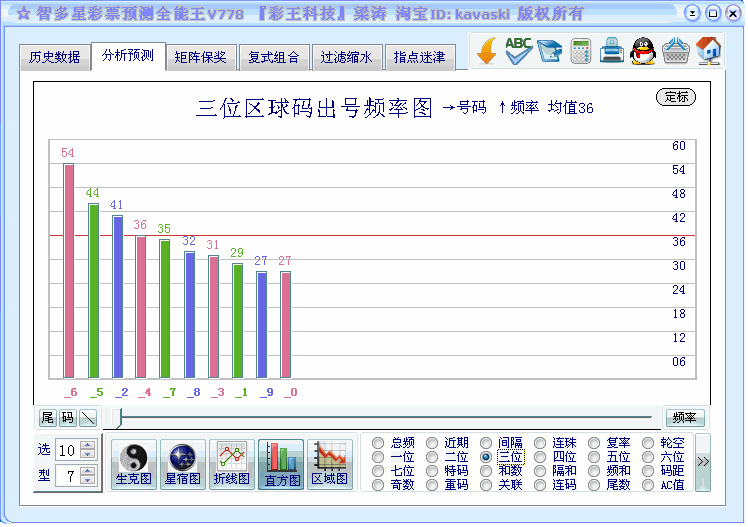The width and height of the screenshot is (748, 527).
Task: Select the 复率 radio option
Action: click(594, 443)
